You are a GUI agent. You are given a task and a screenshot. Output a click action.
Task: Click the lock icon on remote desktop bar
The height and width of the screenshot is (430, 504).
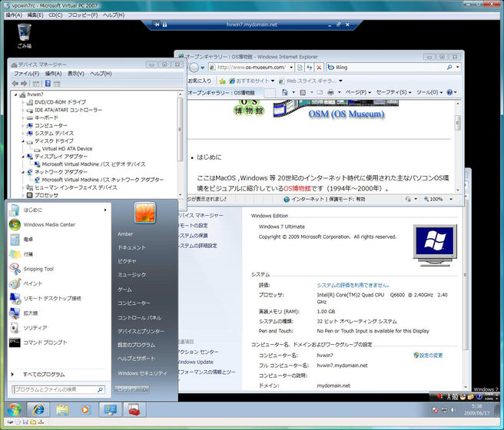tap(164, 25)
